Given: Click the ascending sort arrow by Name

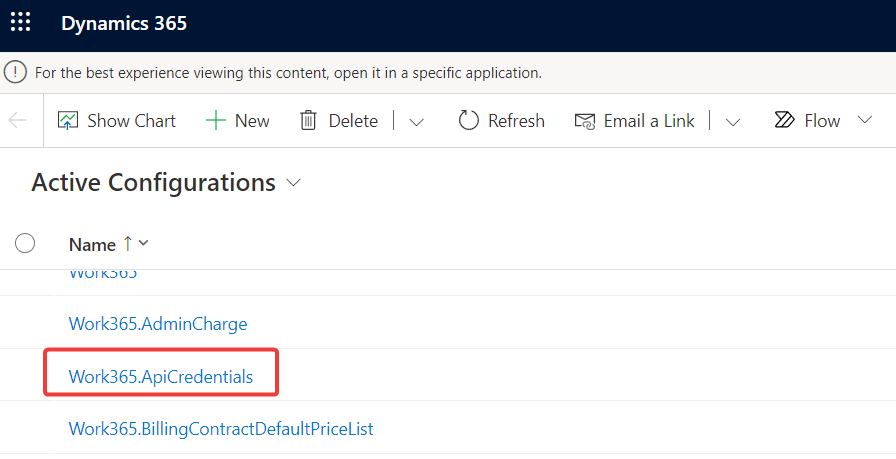Looking at the screenshot, I should (127, 244).
